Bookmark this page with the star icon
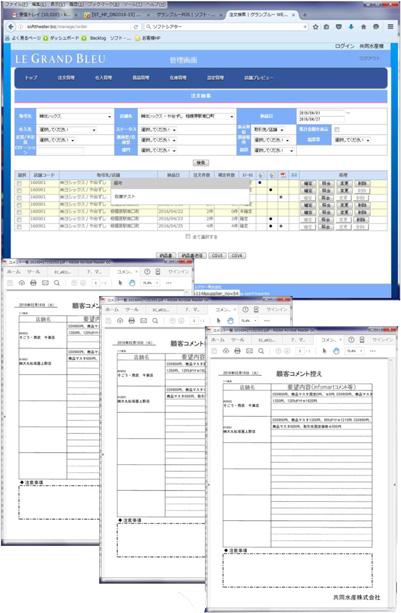 click(315, 27)
